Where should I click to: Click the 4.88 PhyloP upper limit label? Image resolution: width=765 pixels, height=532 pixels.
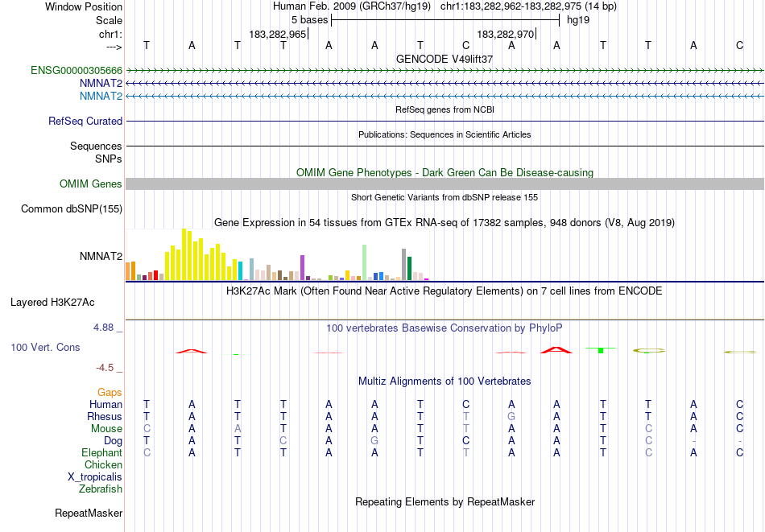(x=104, y=328)
